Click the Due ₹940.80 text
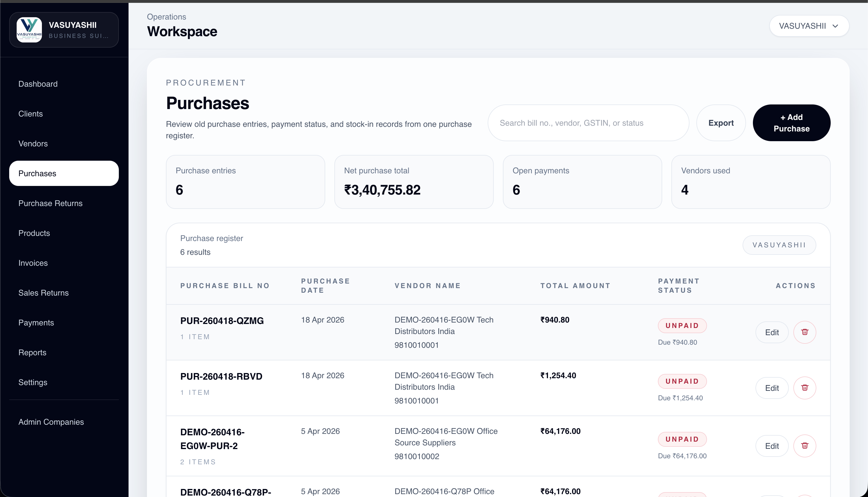Image resolution: width=868 pixels, height=497 pixels. [x=677, y=342]
